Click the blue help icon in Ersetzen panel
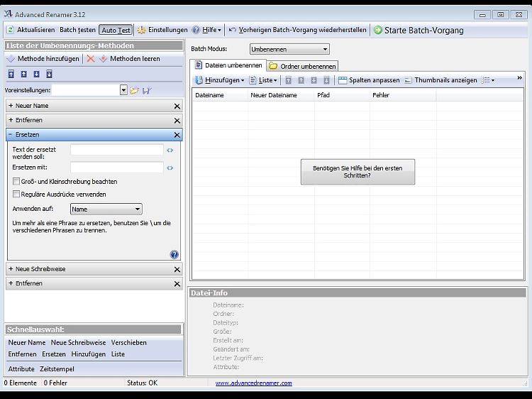This screenshot has height=399, width=532. tap(174, 254)
